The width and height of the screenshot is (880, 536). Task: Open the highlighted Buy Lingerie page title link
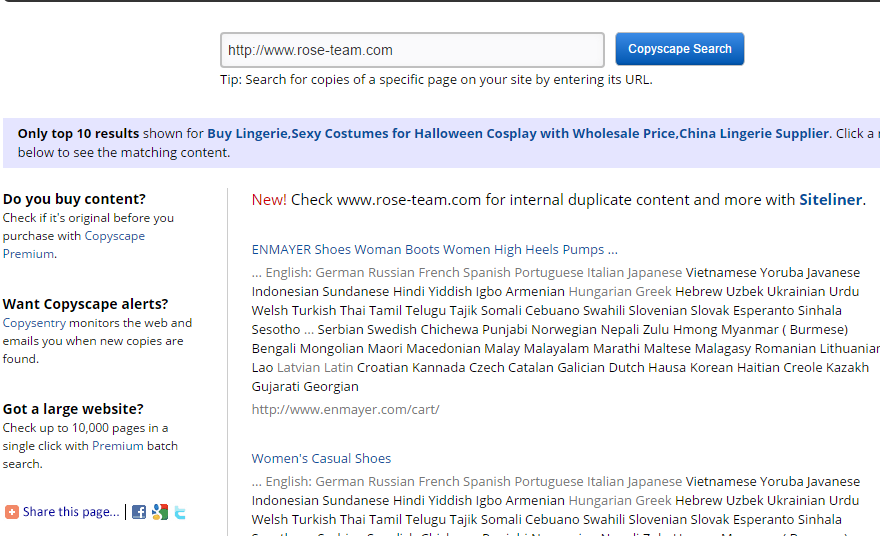tap(517, 134)
